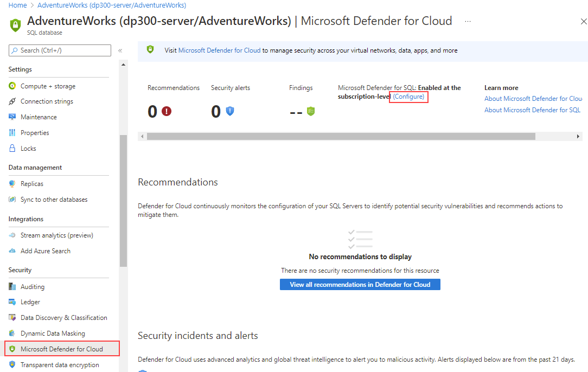588x372 pixels.
Task: Click the Auditing icon under Security
Action: (x=12, y=286)
